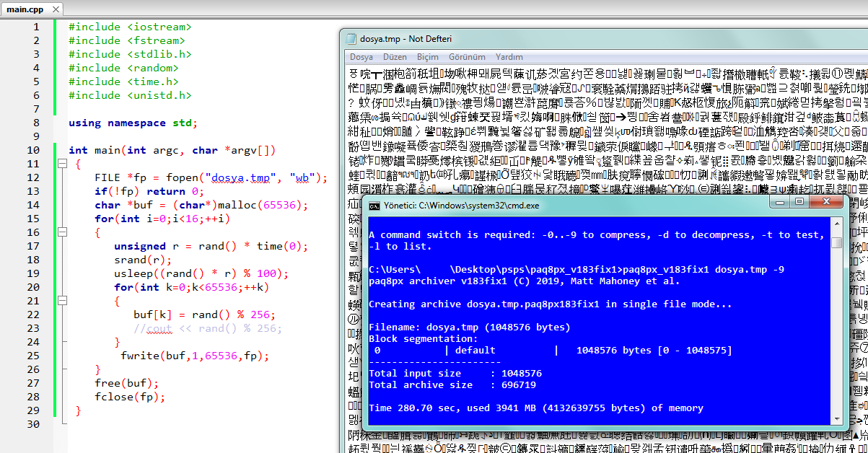This screenshot has height=453, width=868.
Task: Click line number 1 in the editor gutter
Action: pyautogui.click(x=36, y=27)
